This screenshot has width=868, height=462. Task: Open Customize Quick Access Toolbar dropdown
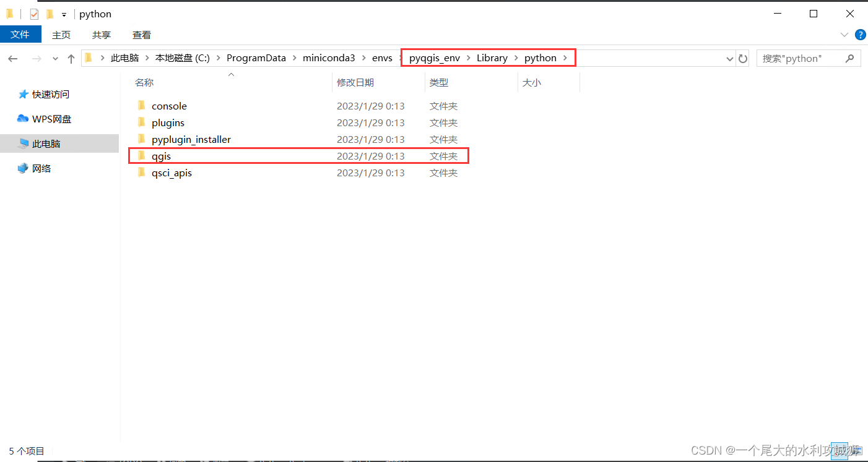click(64, 14)
